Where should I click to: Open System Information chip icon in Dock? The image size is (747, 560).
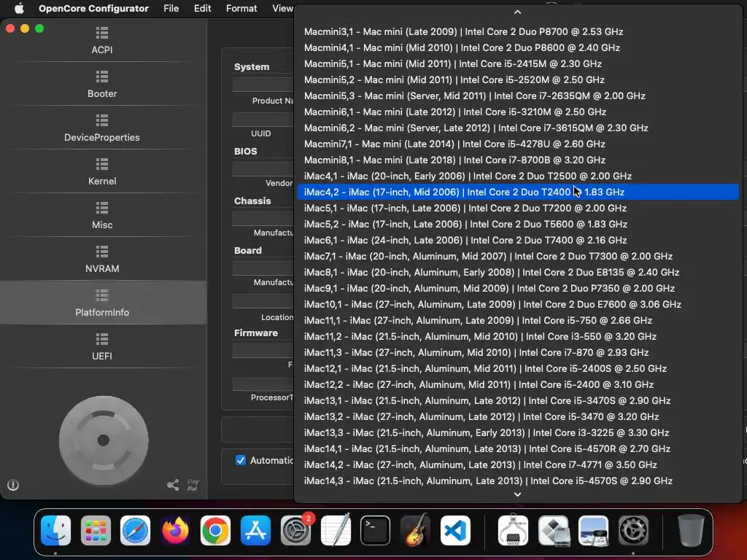click(513, 530)
